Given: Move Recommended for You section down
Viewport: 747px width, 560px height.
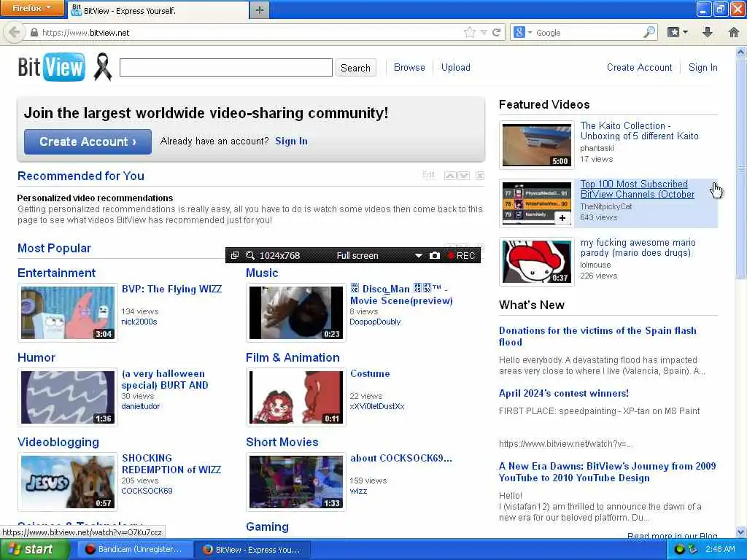Looking at the screenshot, I should (x=463, y=176).
